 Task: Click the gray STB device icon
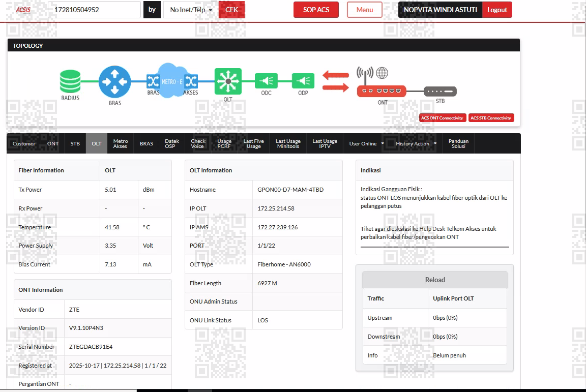pyautogui.click(x=440, y=91)
